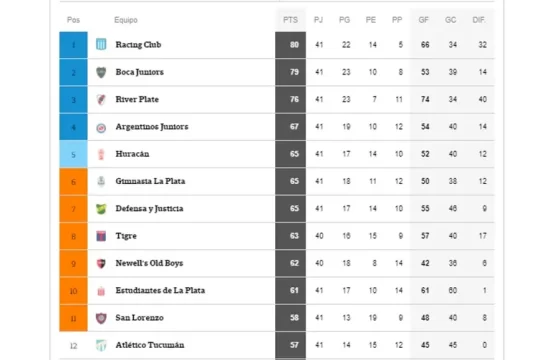The width and height of the screenshot is (550, 360).
Task: Select the DIF. column header
Action: tap(479, 20)
